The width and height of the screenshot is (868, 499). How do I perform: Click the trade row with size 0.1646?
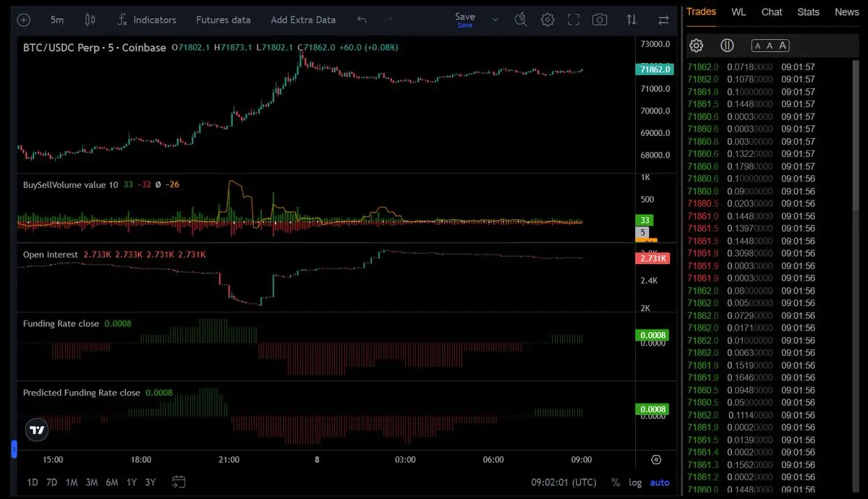coord(752,378)
